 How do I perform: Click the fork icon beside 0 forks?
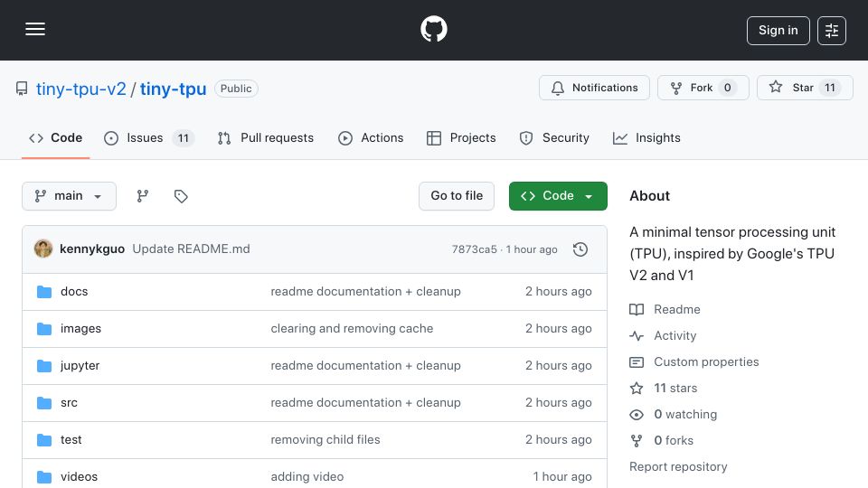pos(637,440)
